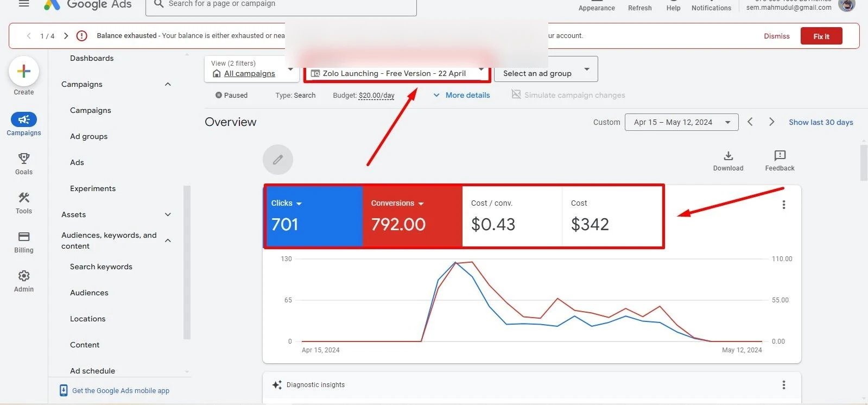This screenshot has height=405, width=868.
Task: Open Locations in the side menu
Action: pos(88,319)
